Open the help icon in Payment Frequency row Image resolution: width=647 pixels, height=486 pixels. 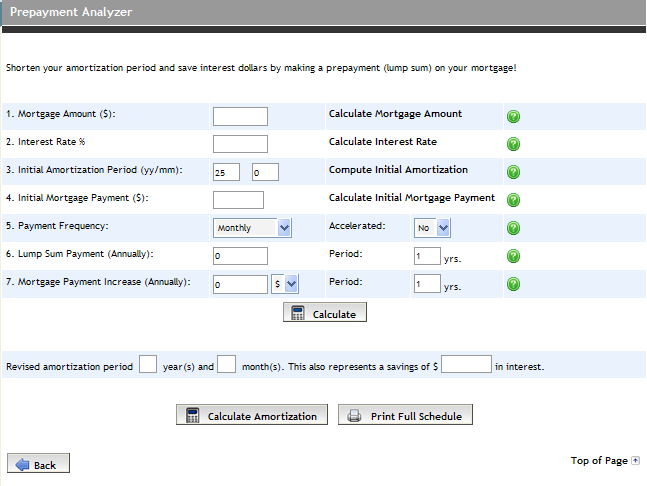click(x=513, y=228)
